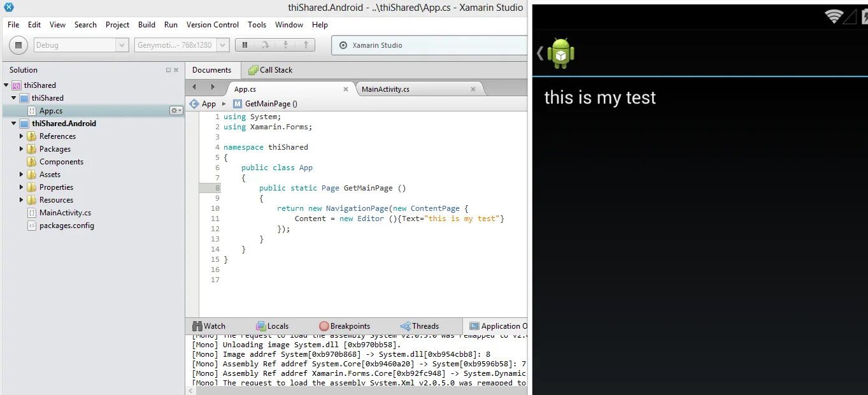Viewport: 868px width, 395px height.
Task: Collapse the thiShared.Android project node
Action: (x=14, y=124)
